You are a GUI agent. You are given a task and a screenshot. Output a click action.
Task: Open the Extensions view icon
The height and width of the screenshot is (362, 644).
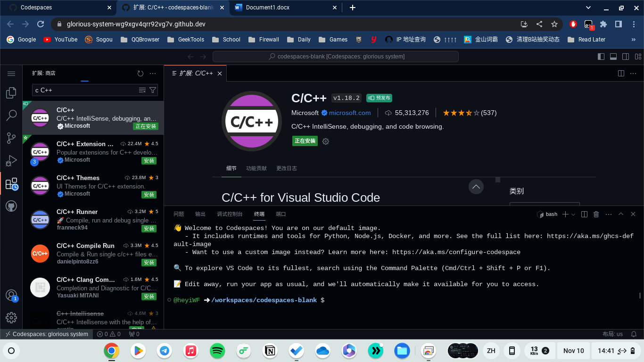click(x=11, y=184)
